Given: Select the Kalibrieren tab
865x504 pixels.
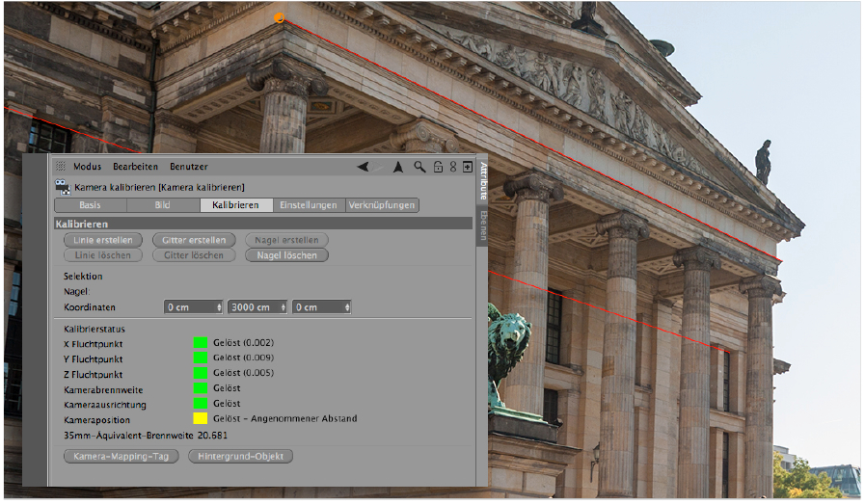Looking at the screenshot, I should tap(235, 205).
